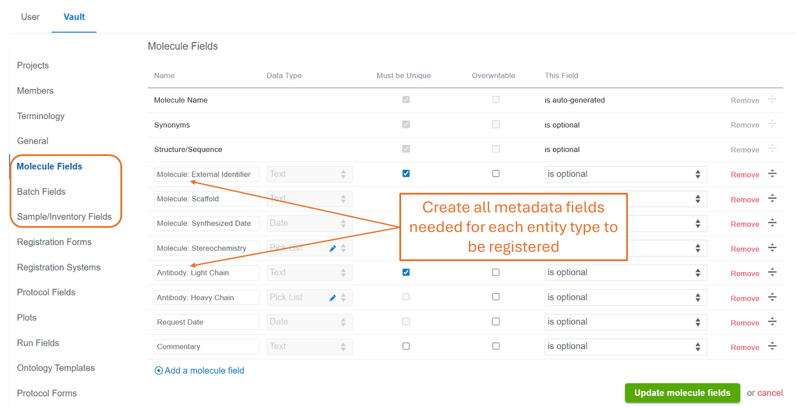Open This Field dropdown for Request Date
Screen dimensions: 800x407
pos(623,322)
